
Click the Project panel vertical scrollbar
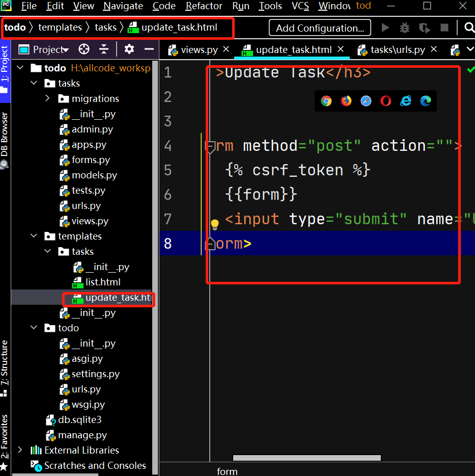coord(155,267)
